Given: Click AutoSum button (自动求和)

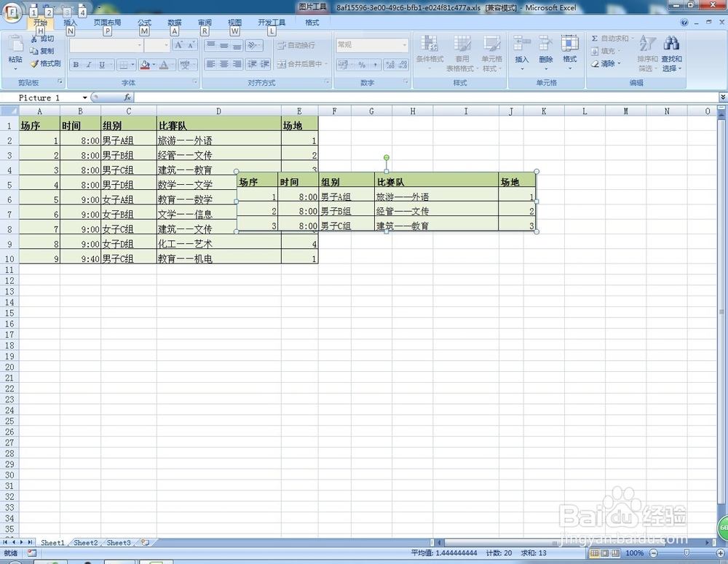Looking at the screenshot, I should click(609, 39).
